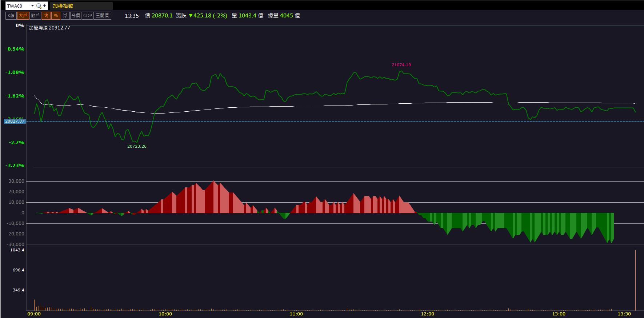Click the symbol search magnifier icon

click(39, 6)
